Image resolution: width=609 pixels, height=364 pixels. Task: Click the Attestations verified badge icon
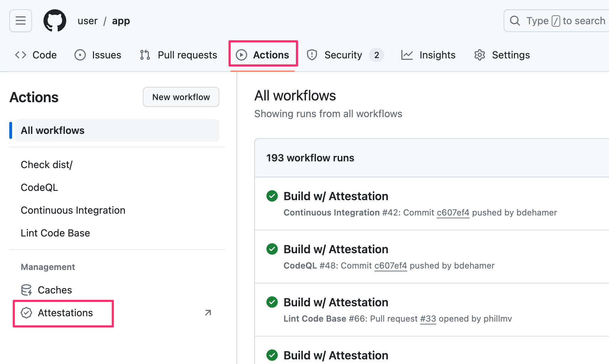(x=27, y=313)
